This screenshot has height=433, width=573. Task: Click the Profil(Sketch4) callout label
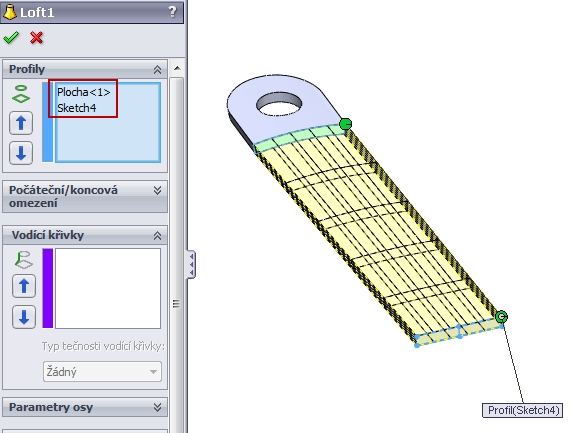[523, 410]
